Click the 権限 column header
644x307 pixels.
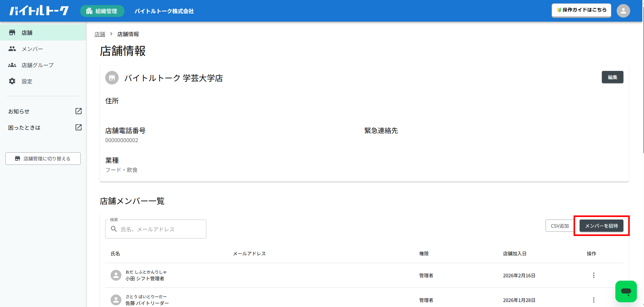tap(424, 254)
